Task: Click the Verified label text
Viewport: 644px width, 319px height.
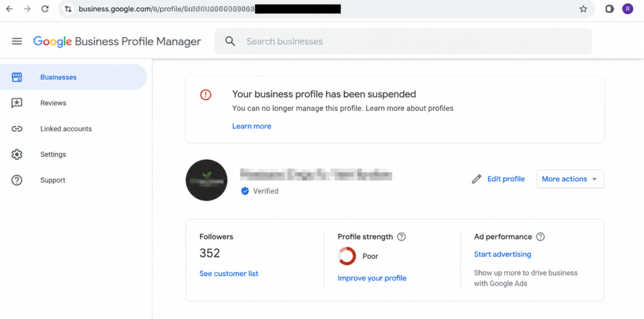Action: click(x=266, y=191)
